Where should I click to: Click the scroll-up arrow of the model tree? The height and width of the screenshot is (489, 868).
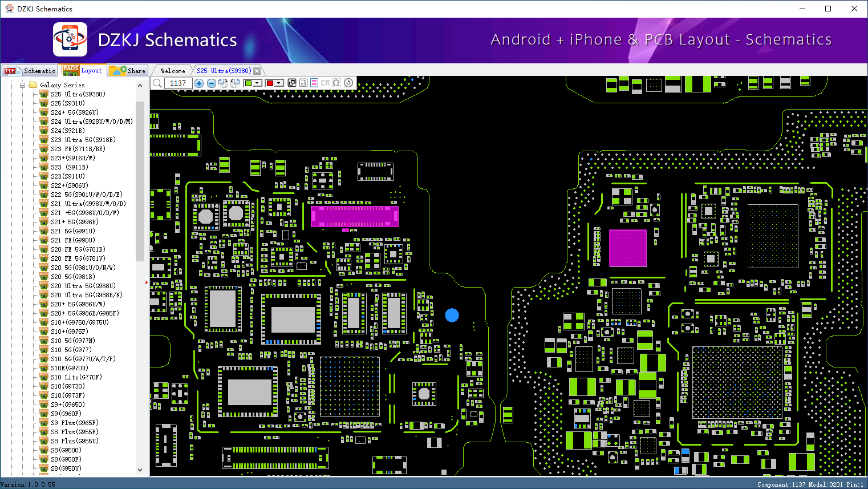tap(140, 86)
